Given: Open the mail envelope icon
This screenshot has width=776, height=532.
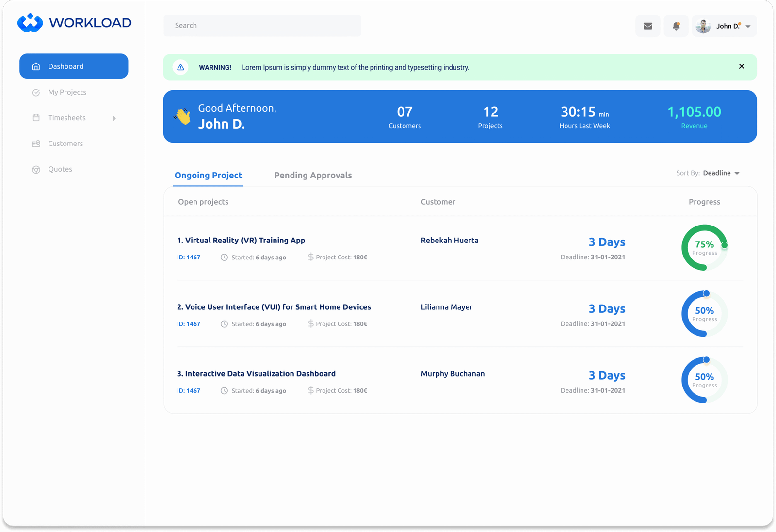Looking at the screenshot, I should [x=647, y=26].
